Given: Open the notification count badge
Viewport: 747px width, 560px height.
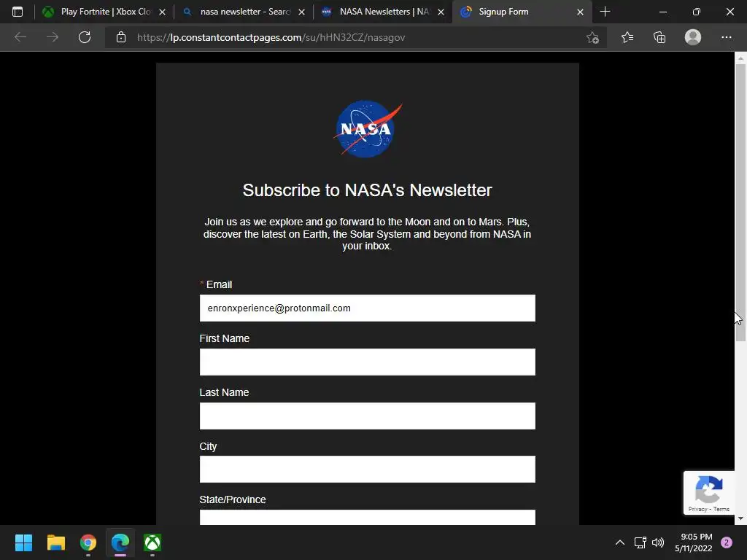Looking at the screenshot, I should click(x=727, y=542).
